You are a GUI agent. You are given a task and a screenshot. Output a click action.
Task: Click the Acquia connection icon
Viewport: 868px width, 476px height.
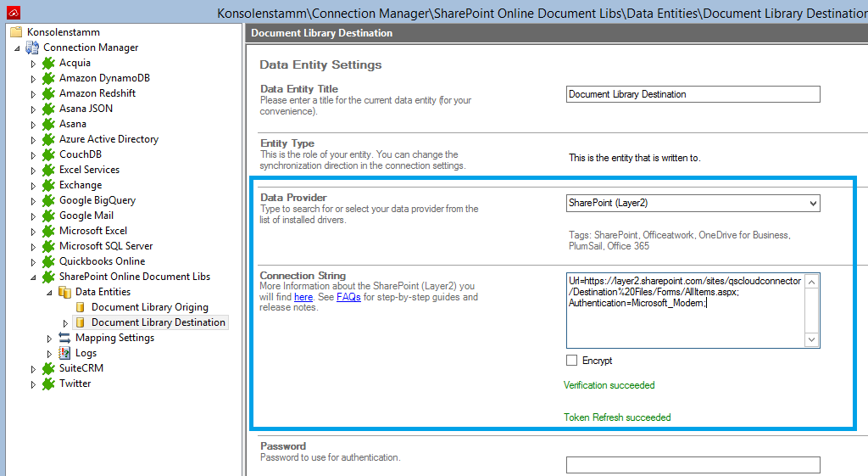[49, 63]
